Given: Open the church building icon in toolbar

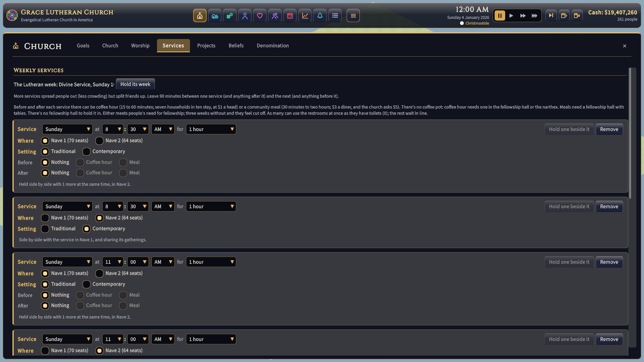Looking at the screenshot, I should [200, 16].
